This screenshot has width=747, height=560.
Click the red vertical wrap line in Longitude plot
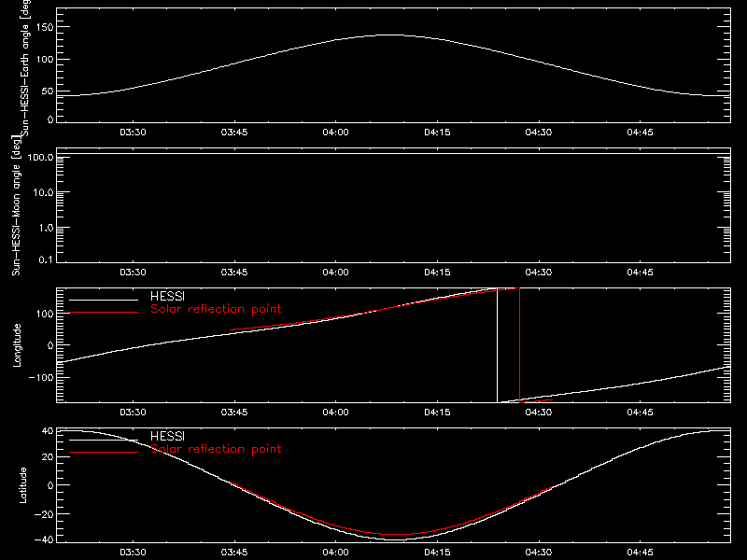click(520, 345)
